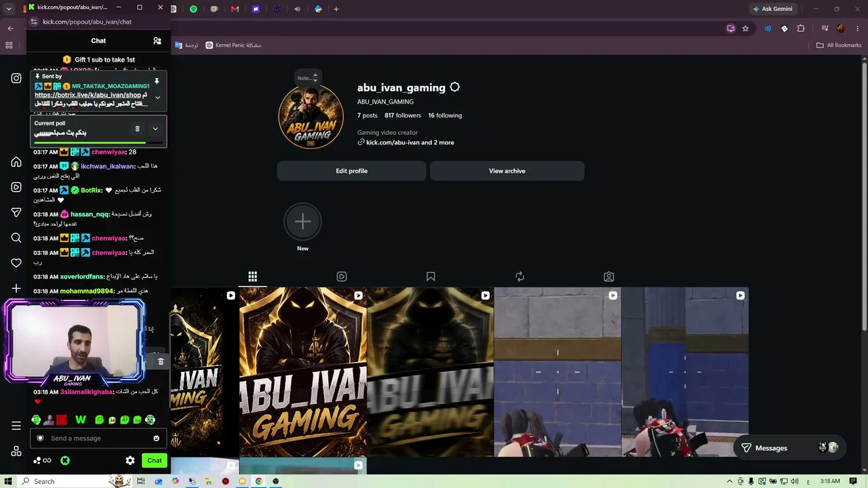View the 16 following list
This screenshot has height=488, width=868.
tap(445, 115)
